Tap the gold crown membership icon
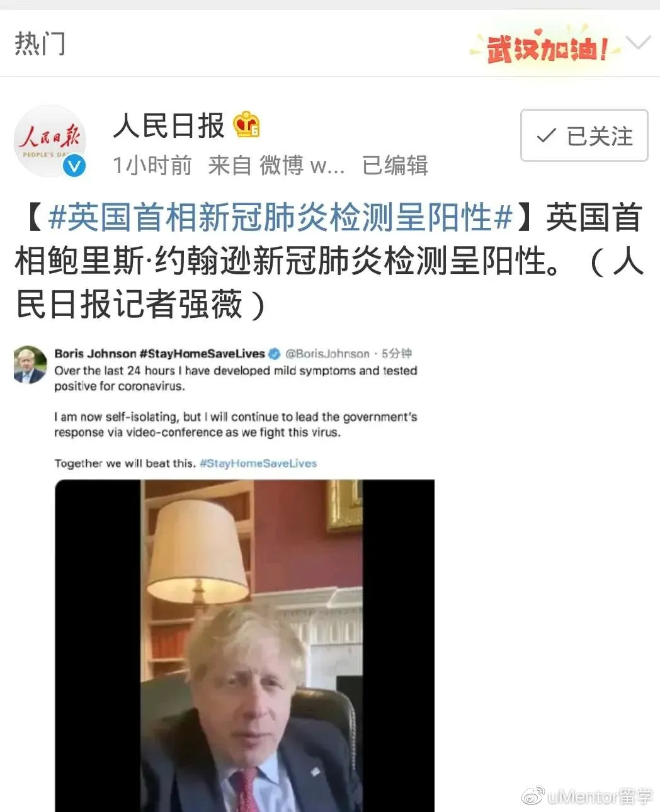Viewport: 660px width, 812px height. click(x=247, y=125)
